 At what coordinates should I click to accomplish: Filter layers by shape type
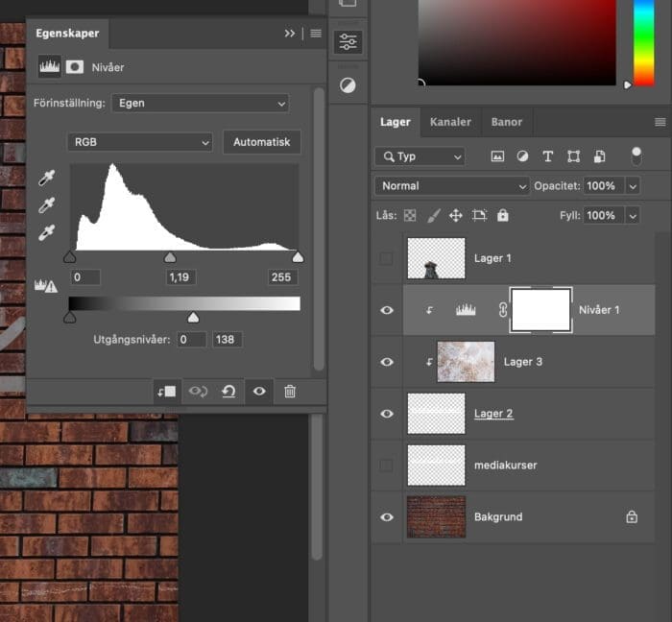(x=573, y=156)
